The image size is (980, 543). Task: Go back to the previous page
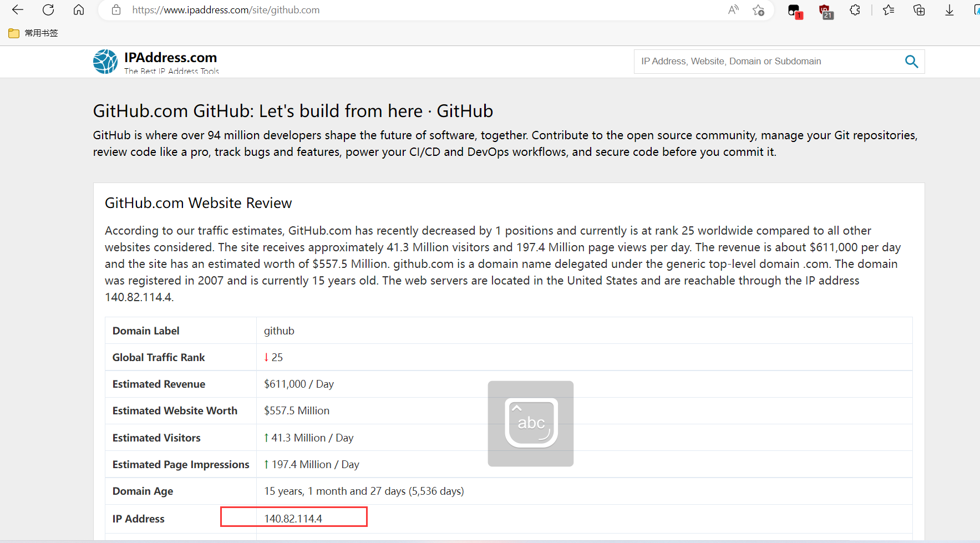18,10
